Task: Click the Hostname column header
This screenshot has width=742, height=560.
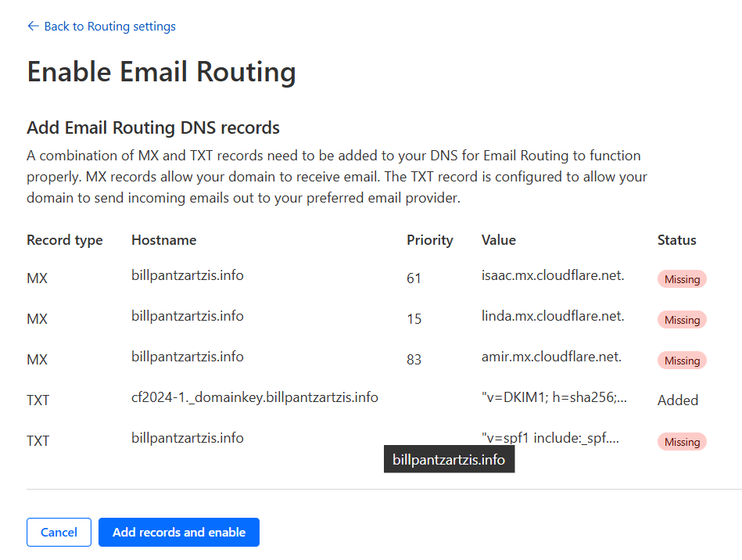Action: click(x=163, y=240)
